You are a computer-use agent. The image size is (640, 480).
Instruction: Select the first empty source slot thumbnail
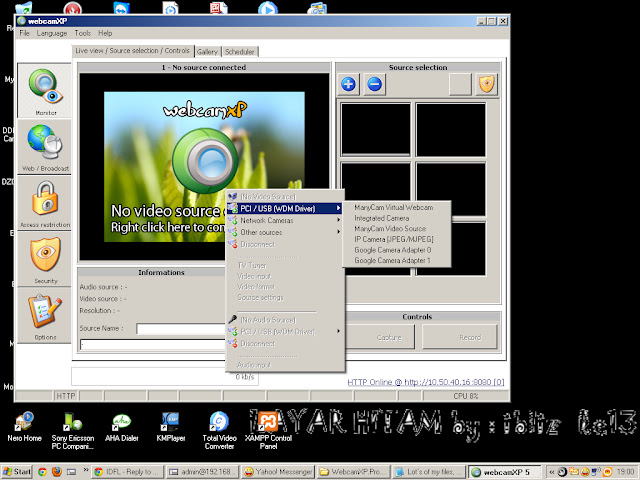tap(374, 131)
